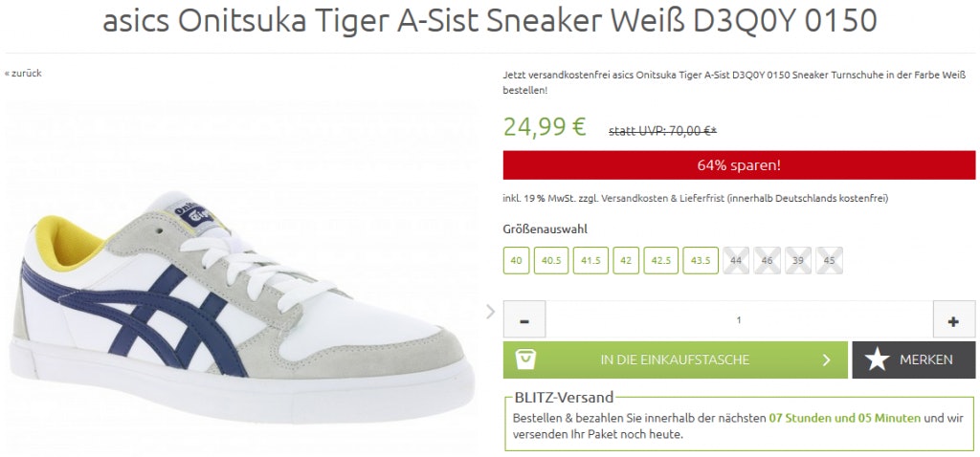Click the crossed-out size 46 option
This screenshot has height=457, width=980.
point(767,260)
